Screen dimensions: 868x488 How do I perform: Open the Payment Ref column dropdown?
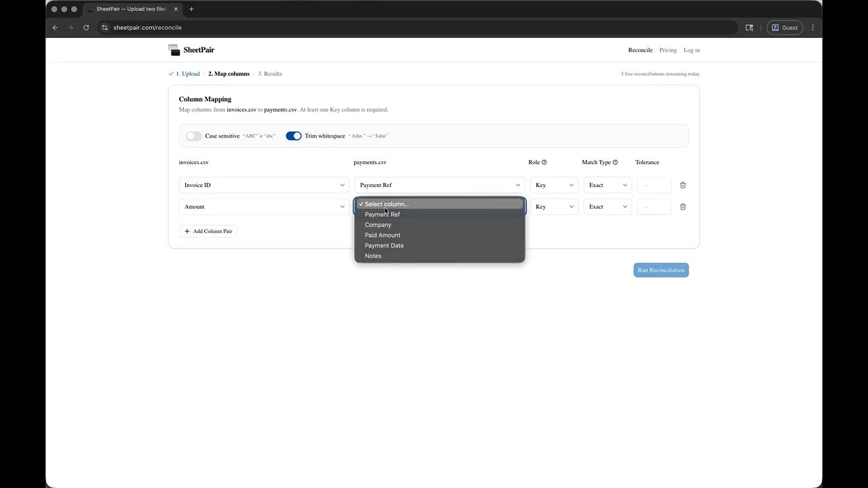(439, 185)
